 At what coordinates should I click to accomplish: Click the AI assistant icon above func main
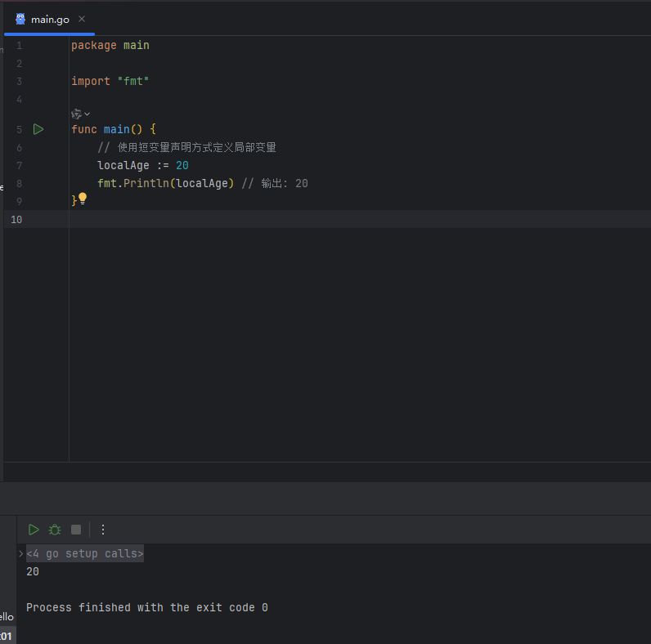[76, 114]
